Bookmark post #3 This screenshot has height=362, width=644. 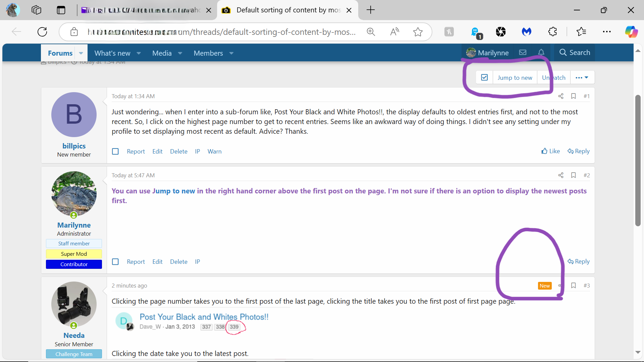tap(574, 286)
